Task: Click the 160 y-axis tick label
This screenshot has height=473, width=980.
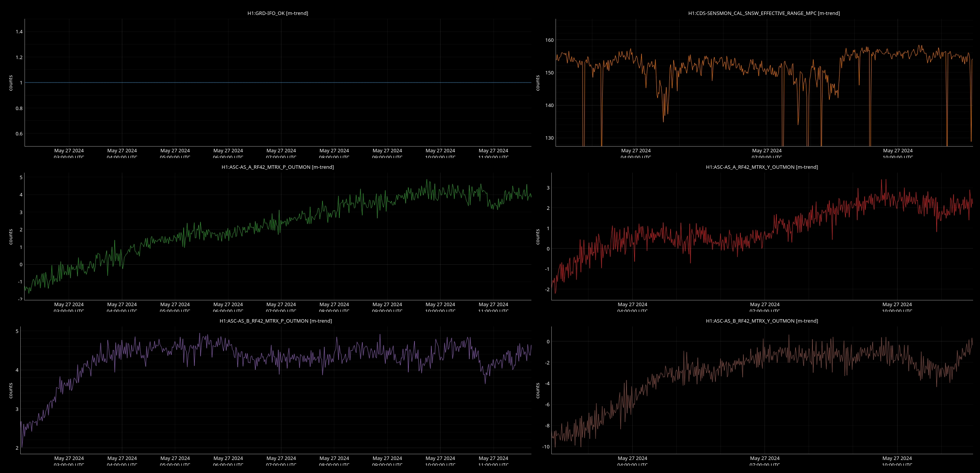Action: click(x=549, y=40)
